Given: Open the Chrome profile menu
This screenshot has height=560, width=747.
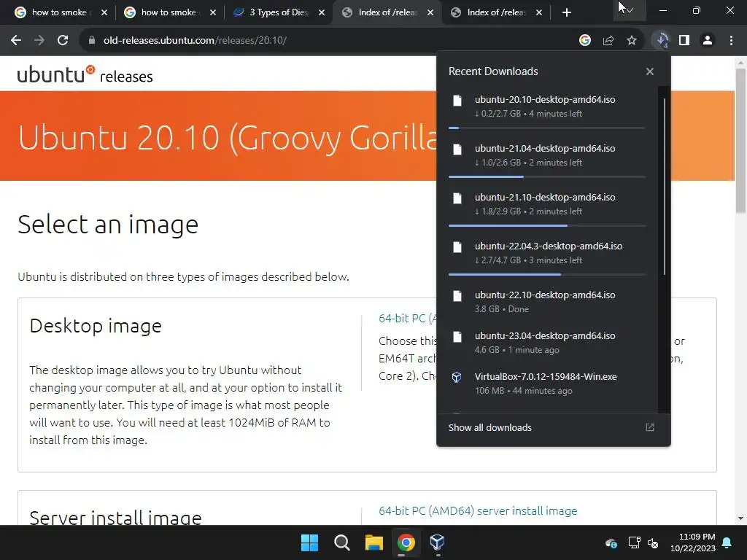Looking at the screenshot, I should (x=708, y=41).
